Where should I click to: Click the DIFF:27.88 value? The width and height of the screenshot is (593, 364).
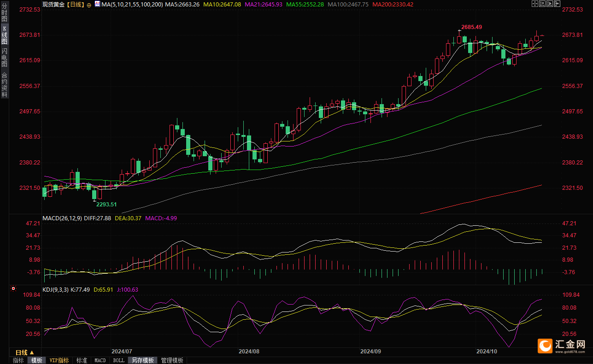[x=99, y=218]
